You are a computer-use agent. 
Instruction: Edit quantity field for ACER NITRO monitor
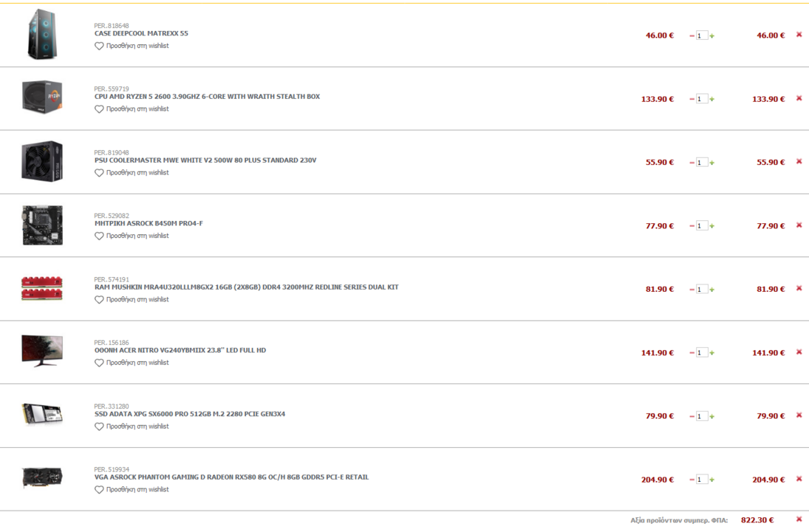pos(702,353)
